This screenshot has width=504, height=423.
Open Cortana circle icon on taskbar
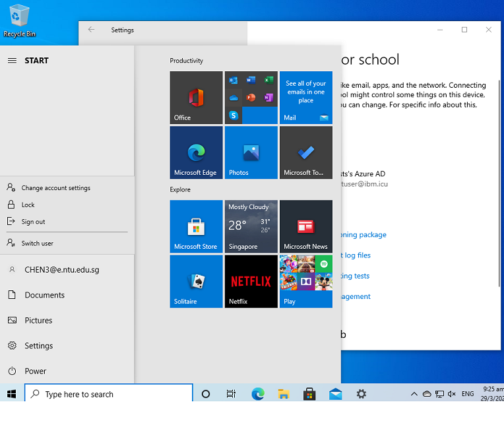[x=206, y=394]
